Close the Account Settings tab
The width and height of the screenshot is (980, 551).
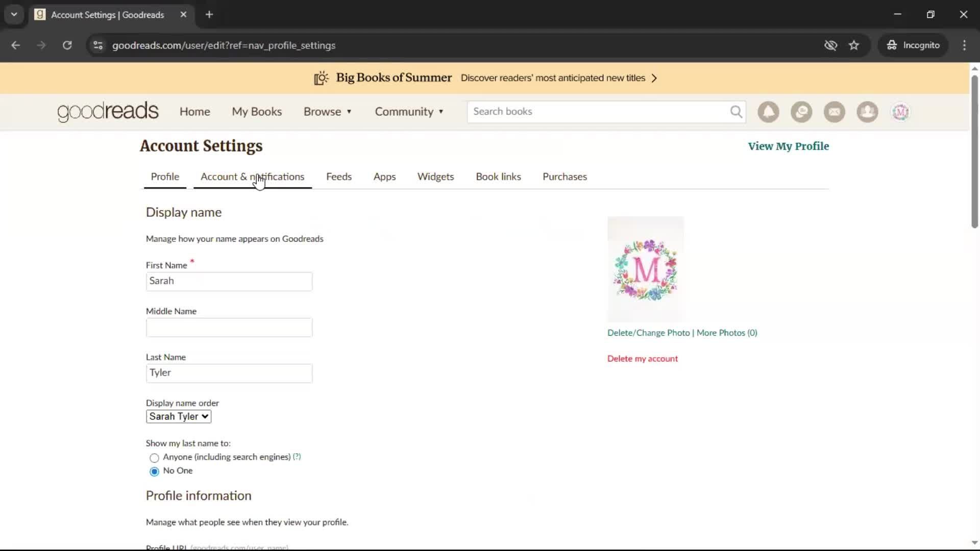(183, 15)
